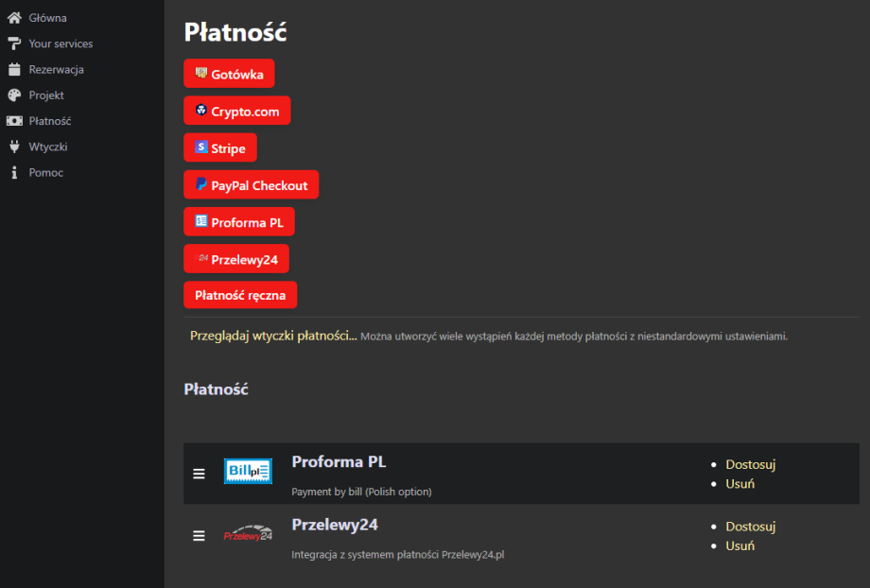Add a Stripe payment method
Viewport: 870px width, 588px height.
(219, 147)
